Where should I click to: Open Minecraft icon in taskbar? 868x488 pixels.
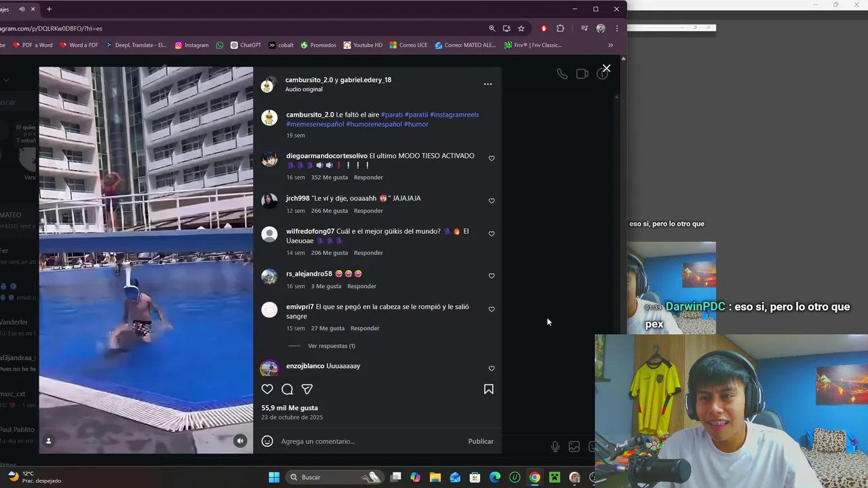click(555, 477)
